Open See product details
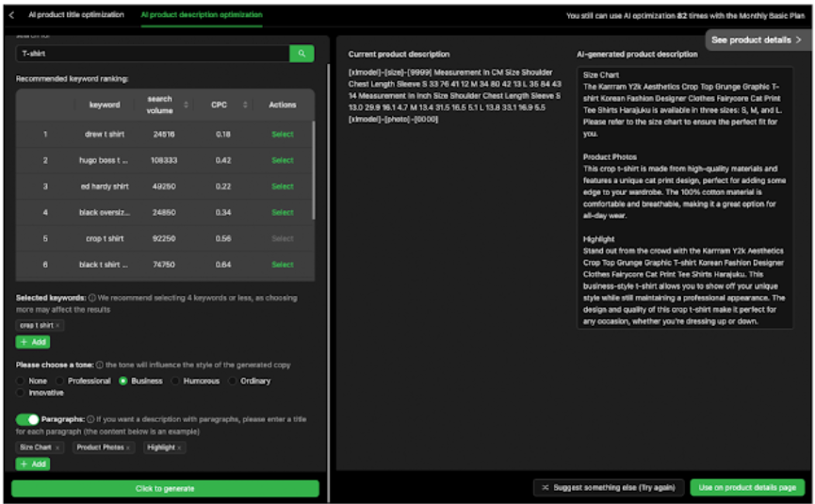The height and width of the screenshot is (504, 815). (x=757, y=40)
